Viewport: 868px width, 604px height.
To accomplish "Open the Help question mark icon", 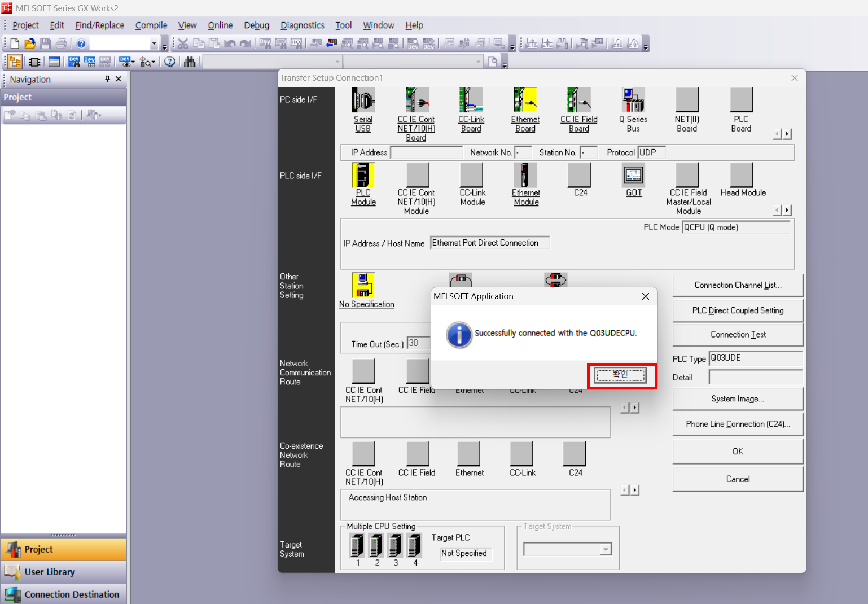I will click(81, 43).
